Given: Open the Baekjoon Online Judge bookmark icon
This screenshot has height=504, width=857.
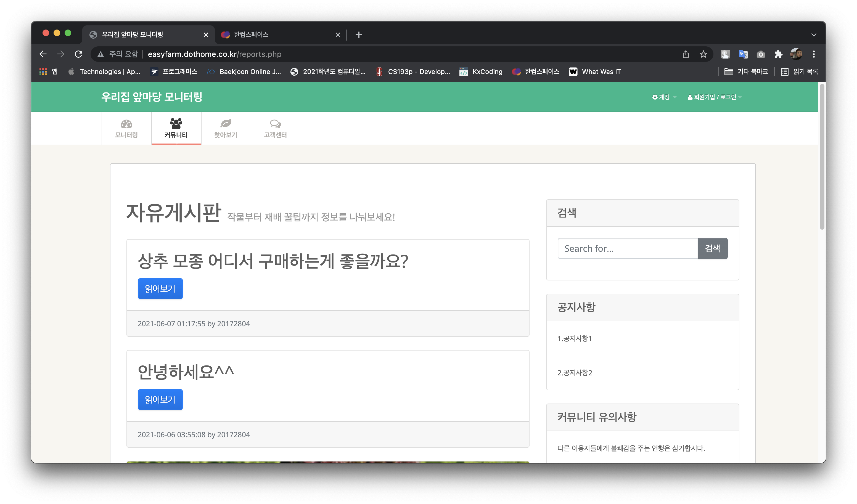Looking at the screenshot, I should pos(211,71).
